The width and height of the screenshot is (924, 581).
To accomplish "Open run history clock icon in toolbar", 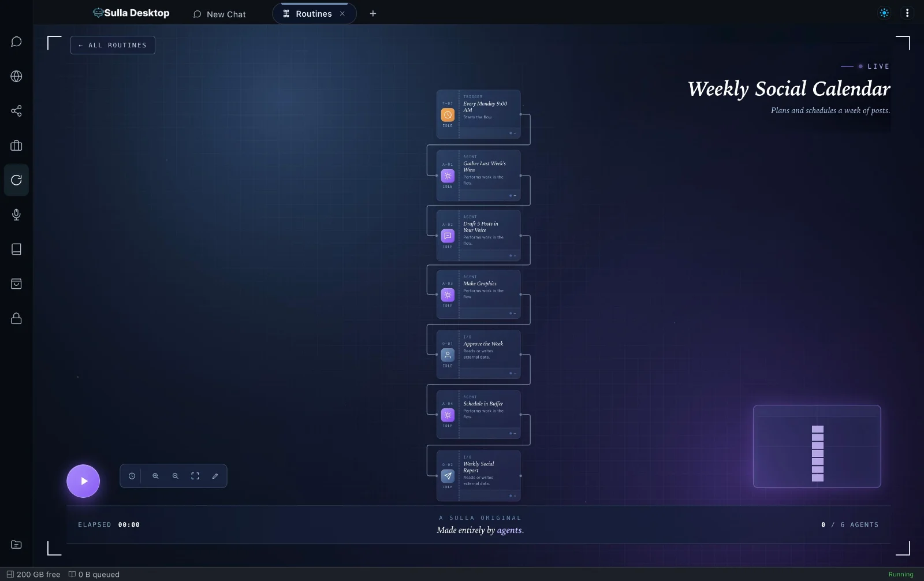I will pos(132,476).
